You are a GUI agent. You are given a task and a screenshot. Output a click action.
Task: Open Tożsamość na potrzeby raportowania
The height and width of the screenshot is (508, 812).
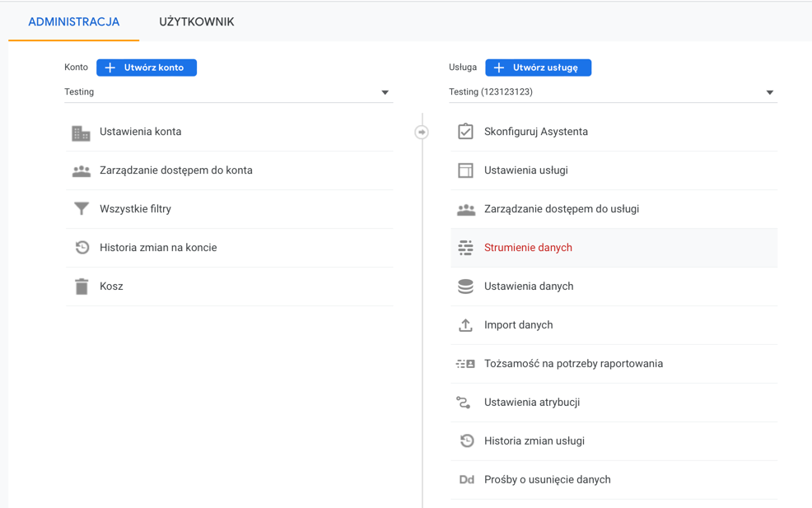click(614, 364)
